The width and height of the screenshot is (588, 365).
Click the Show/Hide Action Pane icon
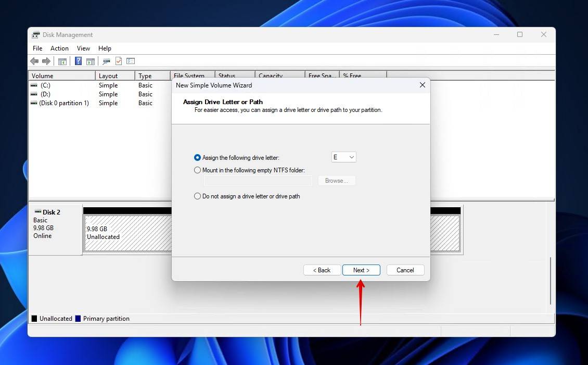coord(91,61)
